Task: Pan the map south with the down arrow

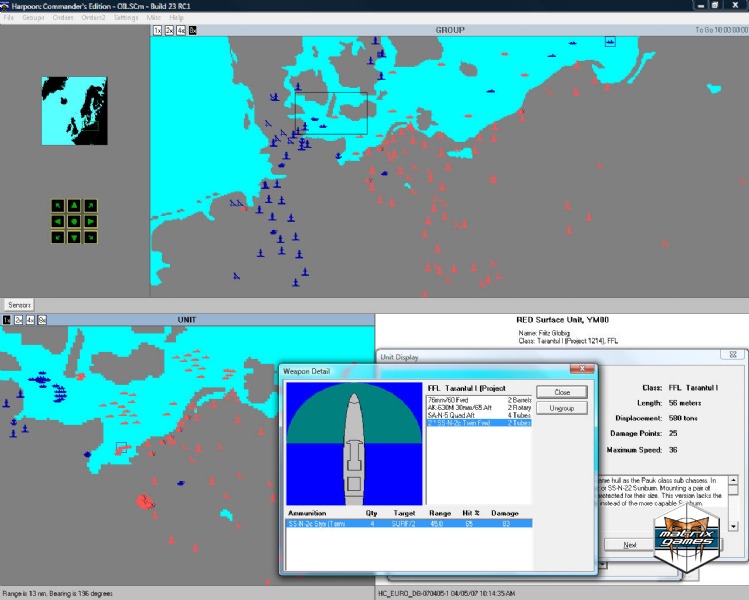Action: (x=75, y=237)
